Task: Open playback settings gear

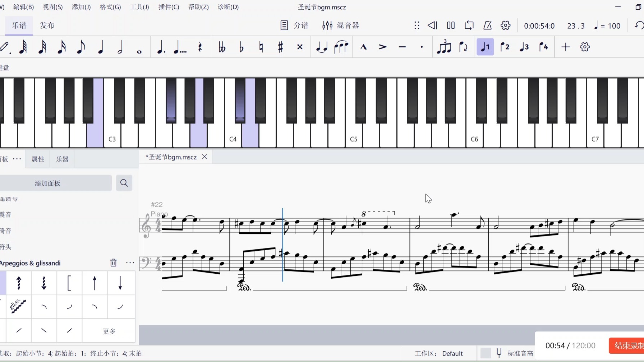Action: point(505,25)
